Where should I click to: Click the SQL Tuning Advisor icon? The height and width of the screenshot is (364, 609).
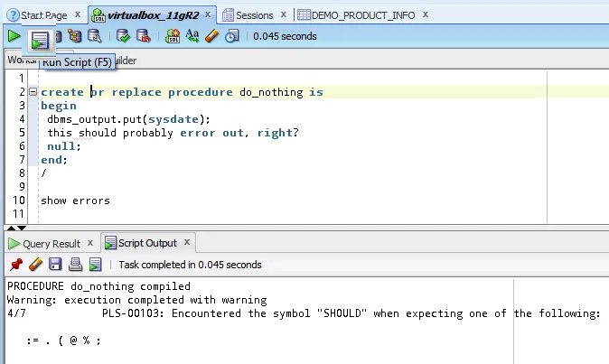click(x=94, y=36)
